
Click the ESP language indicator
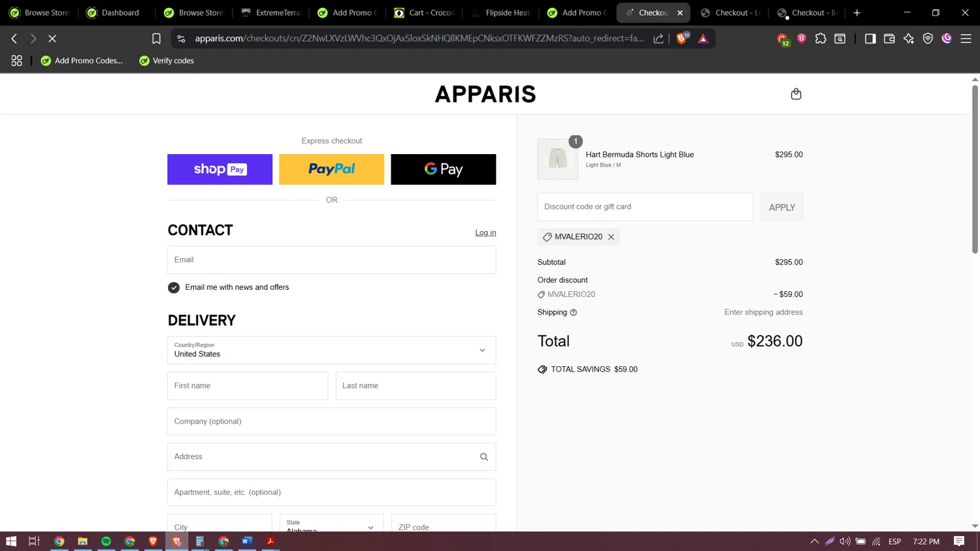pos(895,541)
